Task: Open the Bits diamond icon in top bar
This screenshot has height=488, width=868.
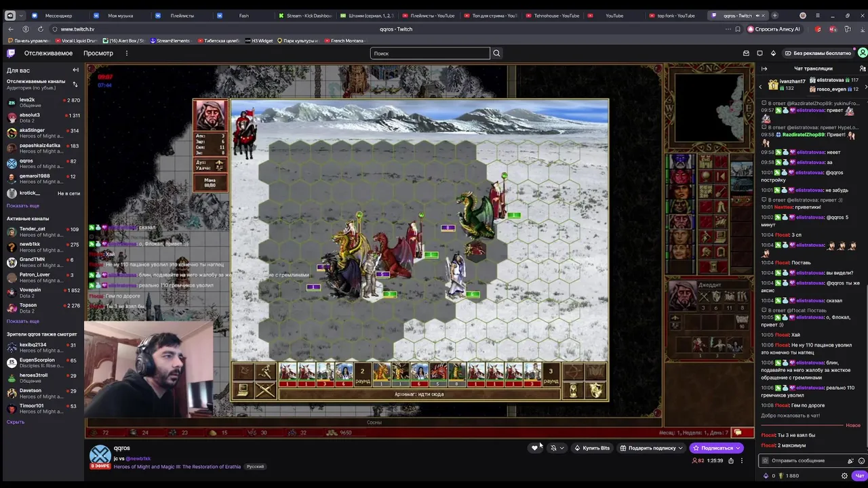Action: pos(773,53)
